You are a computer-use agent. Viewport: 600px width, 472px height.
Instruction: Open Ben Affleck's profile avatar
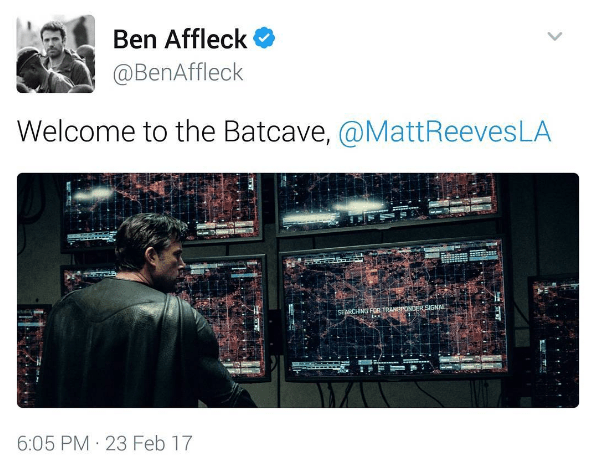tap(55, 54)
